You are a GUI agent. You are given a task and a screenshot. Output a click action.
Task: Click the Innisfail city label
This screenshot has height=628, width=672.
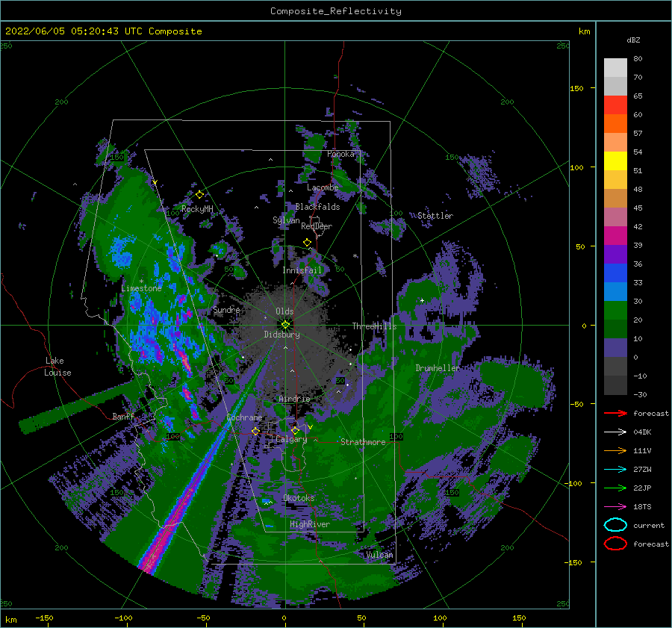(302, 270)
